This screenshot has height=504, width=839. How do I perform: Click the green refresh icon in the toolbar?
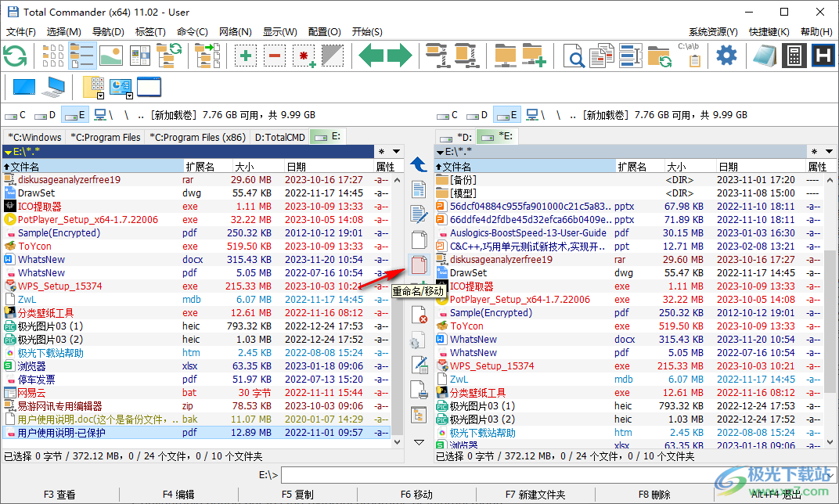pyautogui.click(x=15, y=56)
